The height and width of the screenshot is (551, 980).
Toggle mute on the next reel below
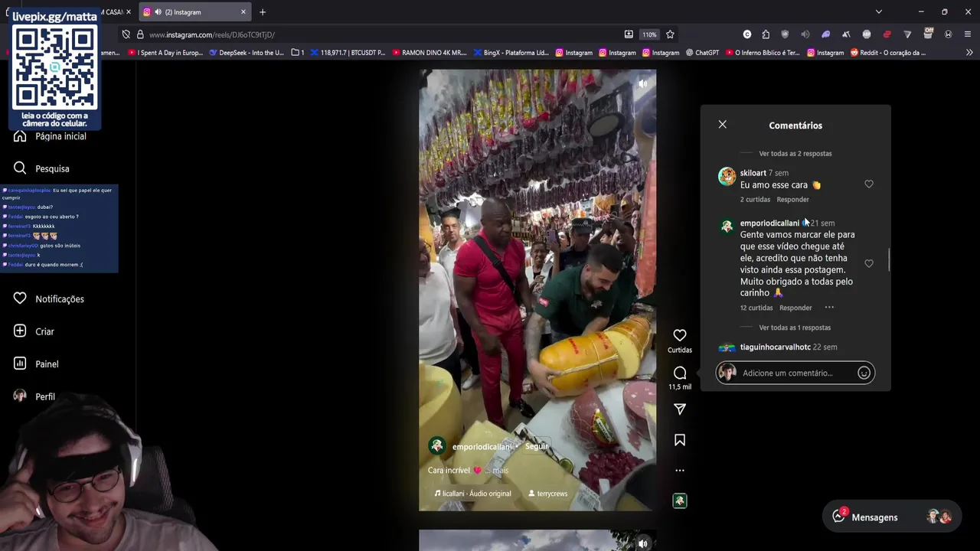(642, 543)
